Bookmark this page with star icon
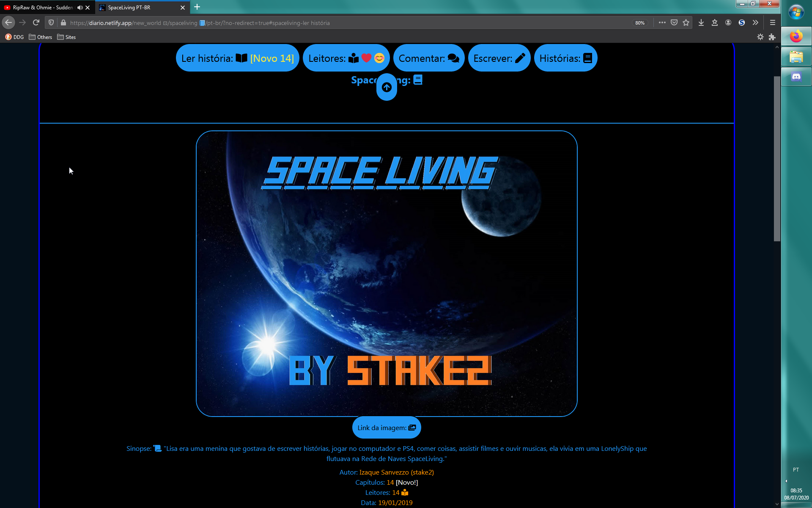The height and width of the screenshot is (508, 812). 686,23
